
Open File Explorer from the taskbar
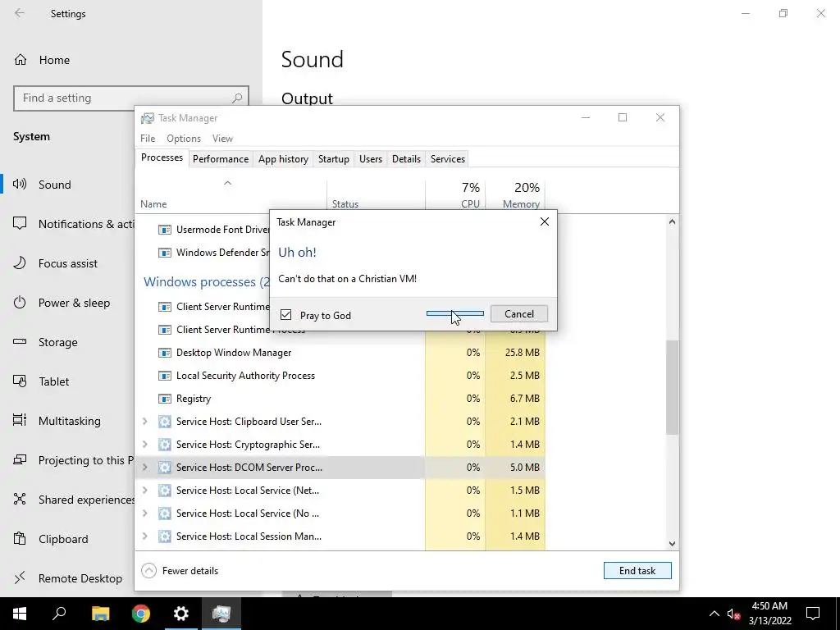point(100,614)
